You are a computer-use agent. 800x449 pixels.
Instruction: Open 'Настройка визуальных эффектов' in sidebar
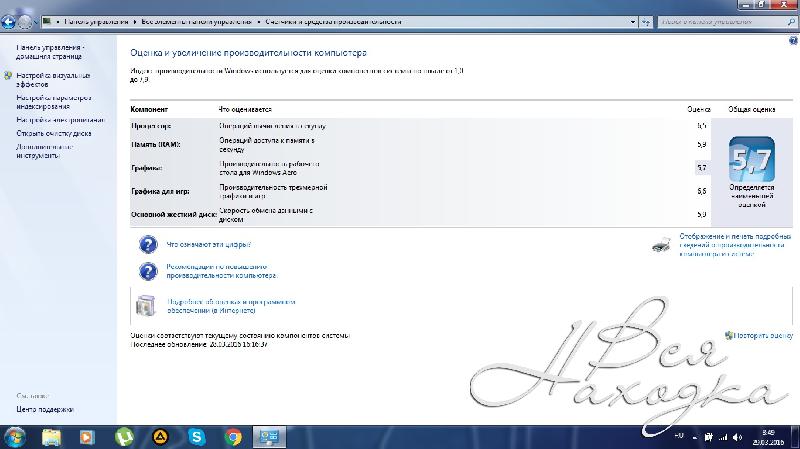pos(52,79)
